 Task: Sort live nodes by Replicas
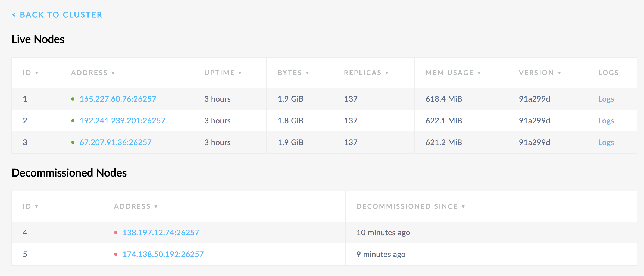click(x=366, y=73)
